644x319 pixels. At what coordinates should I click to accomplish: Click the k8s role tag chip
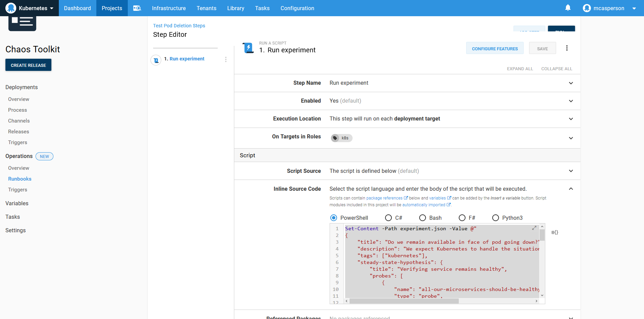coord(341,138)
